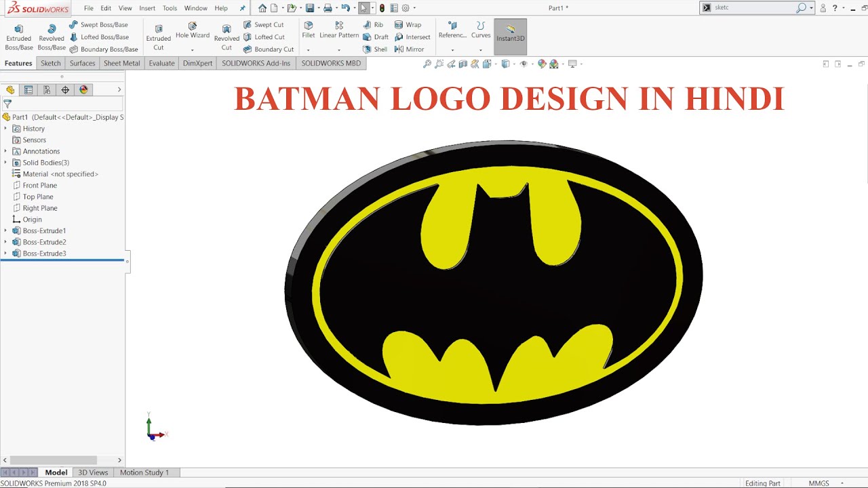The height and width of the screenshot is (488, 868).
Task: Select the Fillet tool
Action: click(x=309, y=30)
